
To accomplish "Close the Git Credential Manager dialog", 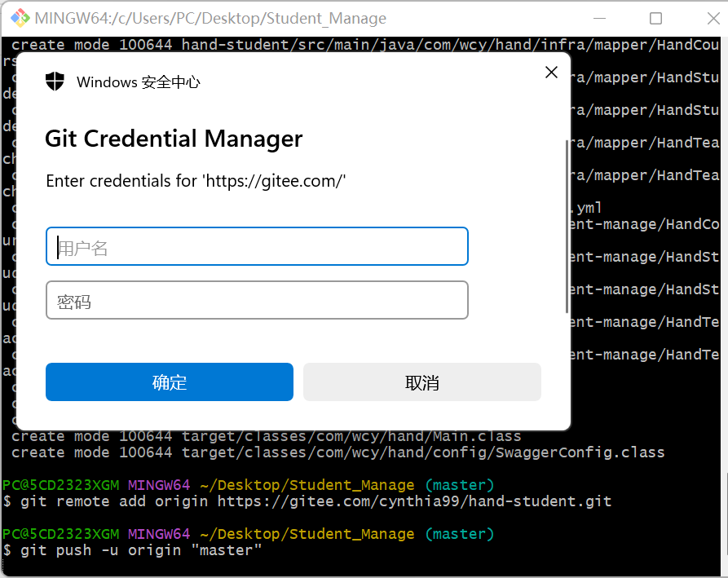I will coord(551,72).
